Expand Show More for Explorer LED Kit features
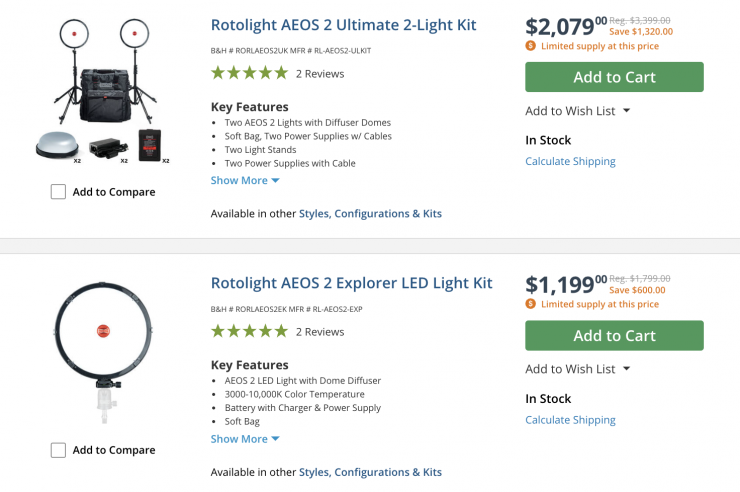Image resolution: width=740 pixels, height=492 pixels. tap(245, 438)
